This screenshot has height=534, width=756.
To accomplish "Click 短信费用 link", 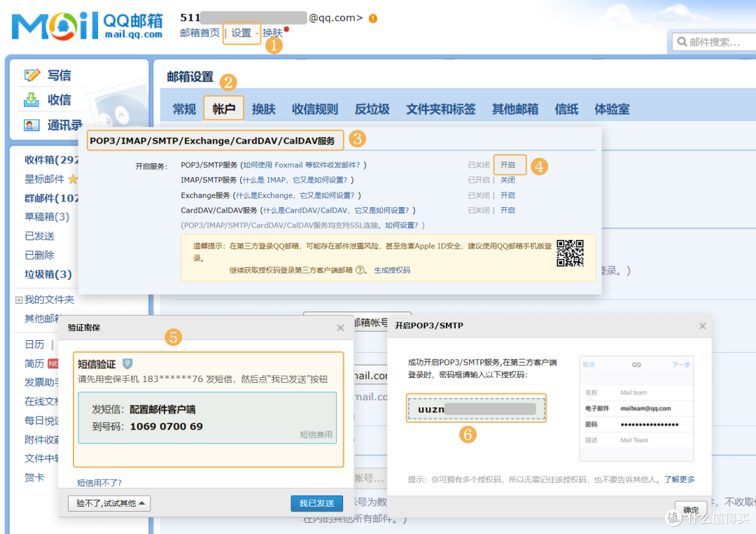I will [316, 435].
